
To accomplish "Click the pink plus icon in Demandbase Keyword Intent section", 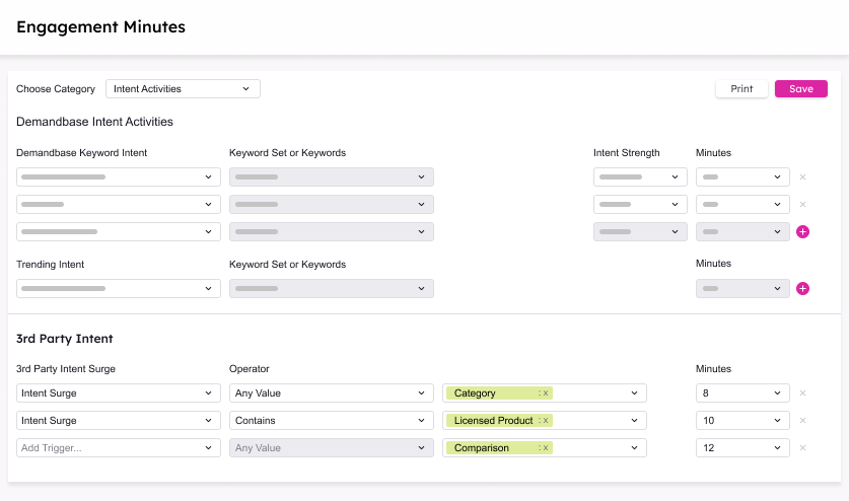I will [802, 232].
